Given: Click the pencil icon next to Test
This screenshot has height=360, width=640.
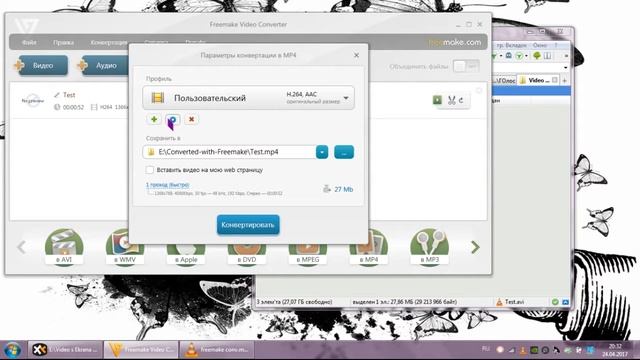Looking at the screenshot, I should [57, 95].
